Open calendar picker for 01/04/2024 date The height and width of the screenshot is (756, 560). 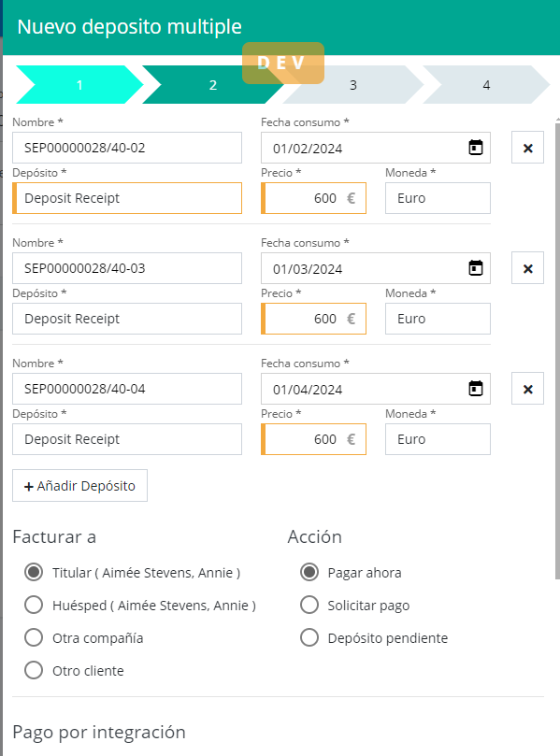[476, 389]
